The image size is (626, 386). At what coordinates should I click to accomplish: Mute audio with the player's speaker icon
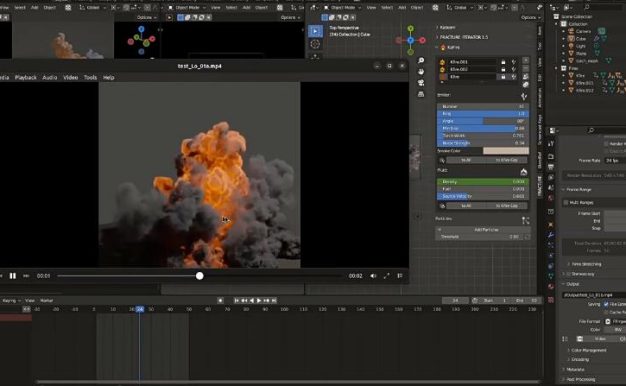(373, 276)
